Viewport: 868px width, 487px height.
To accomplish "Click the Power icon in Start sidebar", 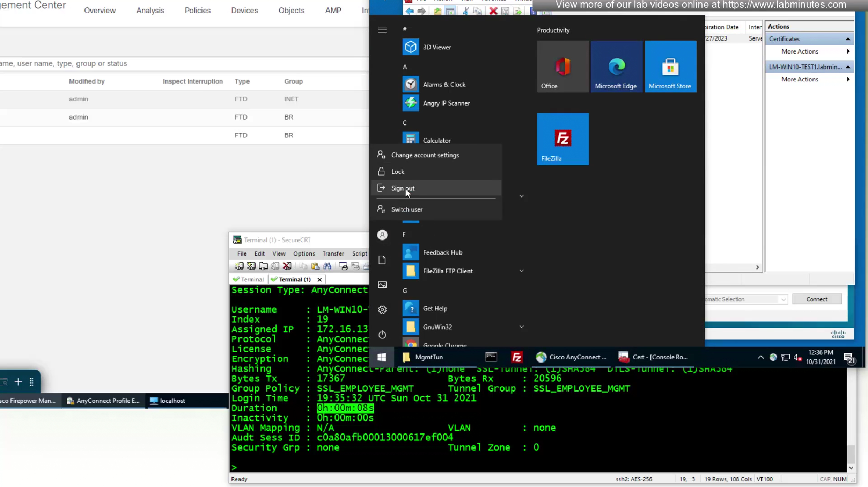I will pos(382,335).
